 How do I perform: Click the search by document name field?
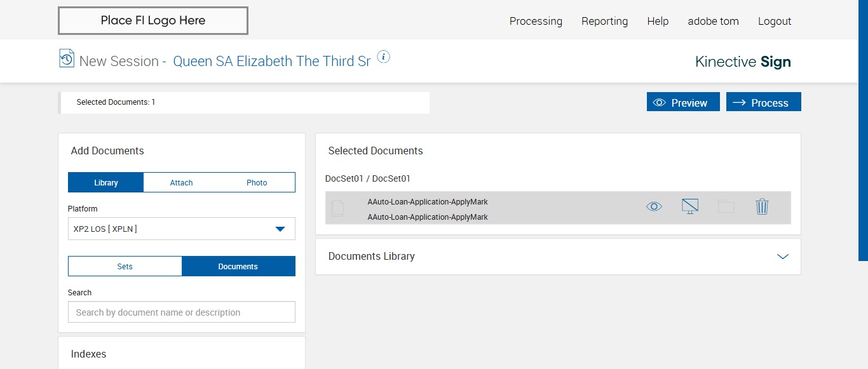point(181,312)
